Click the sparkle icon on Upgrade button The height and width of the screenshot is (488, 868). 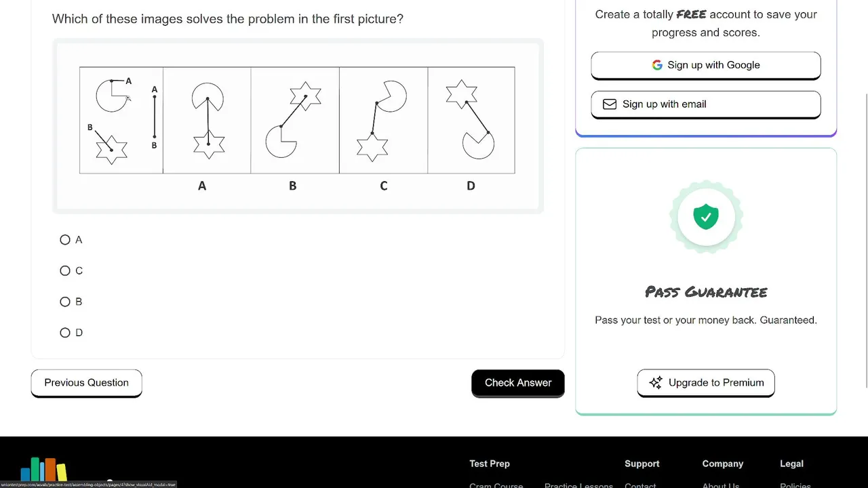656,383
